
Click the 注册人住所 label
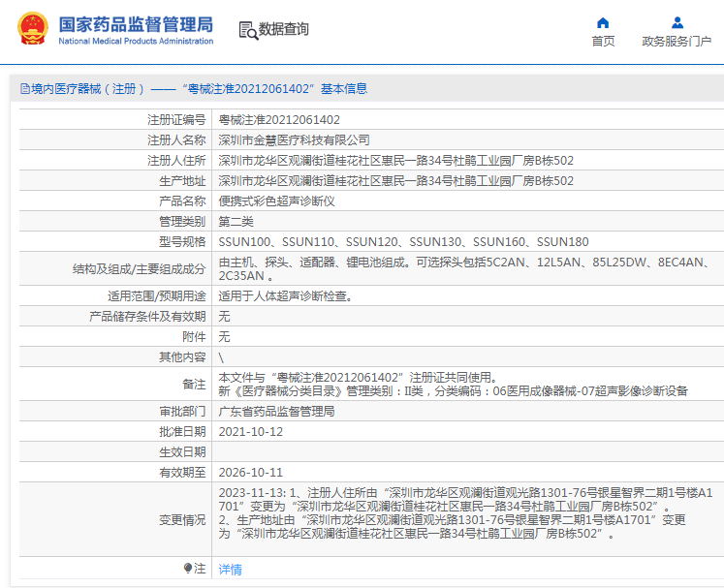pyautogui.click(x=176, y=161)
